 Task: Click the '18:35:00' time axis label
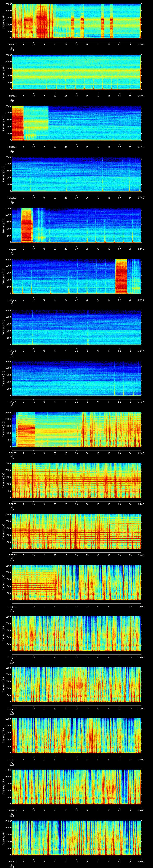pyautogui.click(x=12, y=657)
